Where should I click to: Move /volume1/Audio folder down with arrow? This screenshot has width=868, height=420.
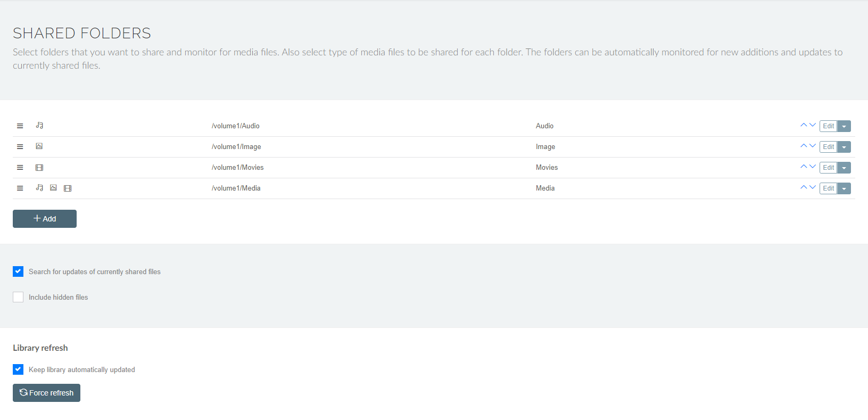click(x=812, y=125)
